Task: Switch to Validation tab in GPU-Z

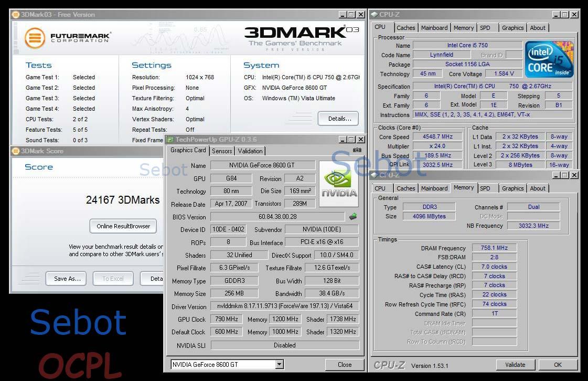Action: (250, 151)
